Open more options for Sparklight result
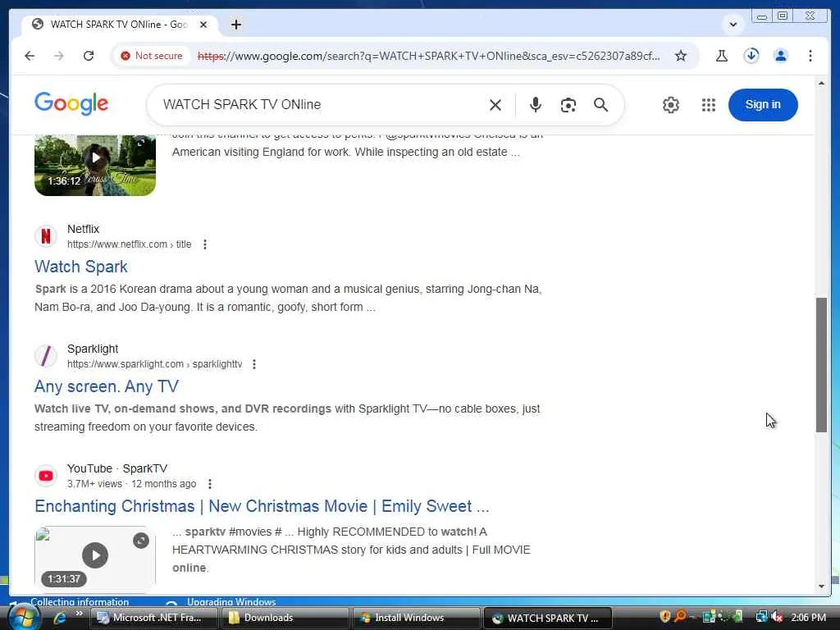This screenshot has width=840, height=630. click(x=254, y=364)
